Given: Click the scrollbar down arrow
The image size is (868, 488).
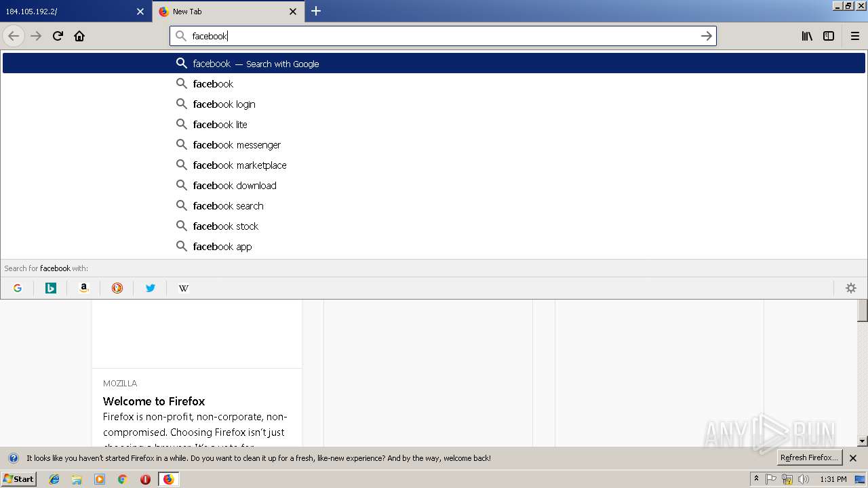Looking at the screenshot, I should (x=863, y=441).
